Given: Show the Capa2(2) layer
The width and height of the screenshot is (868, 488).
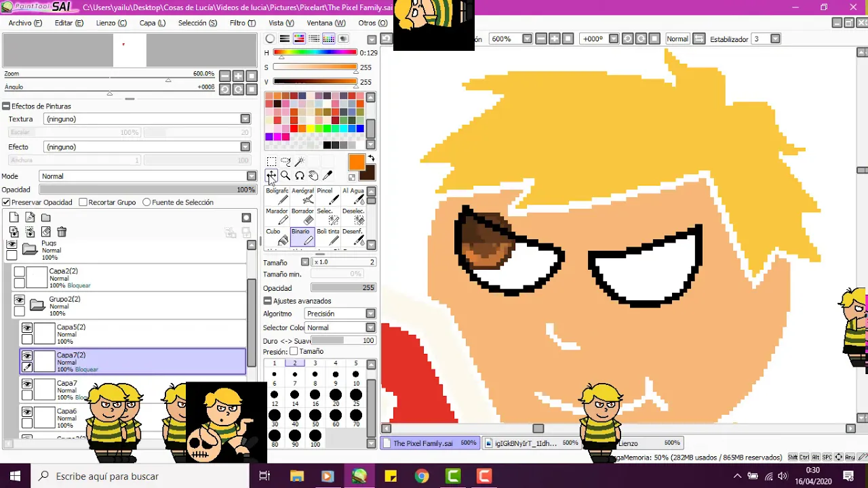Looking at the screenshot, I should tap(19, 272).
